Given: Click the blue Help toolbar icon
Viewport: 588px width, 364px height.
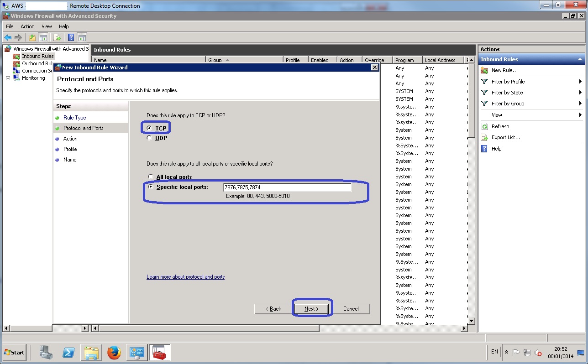Looking at the screenshot, I should pos(71,37).
